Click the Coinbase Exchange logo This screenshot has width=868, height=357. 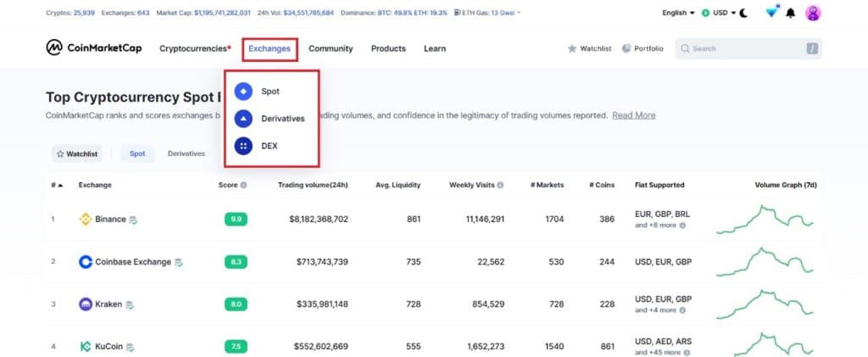tap(86, 262)
